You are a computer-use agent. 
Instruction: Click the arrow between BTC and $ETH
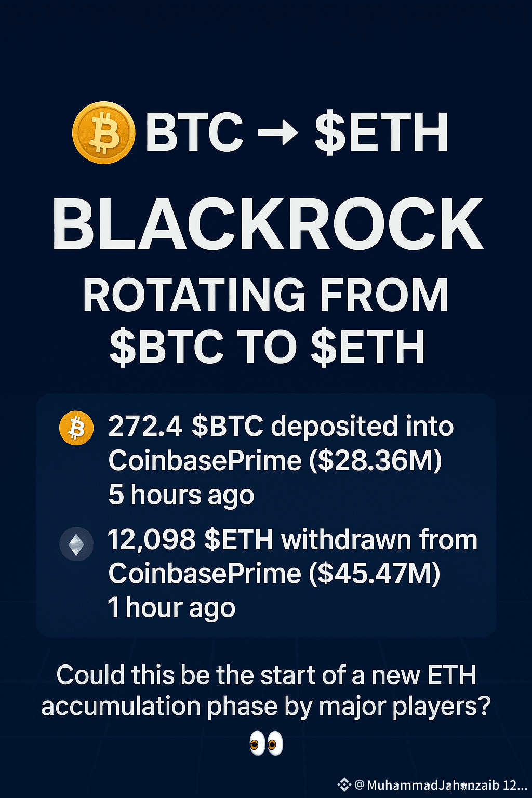click(x=278, y=133)
